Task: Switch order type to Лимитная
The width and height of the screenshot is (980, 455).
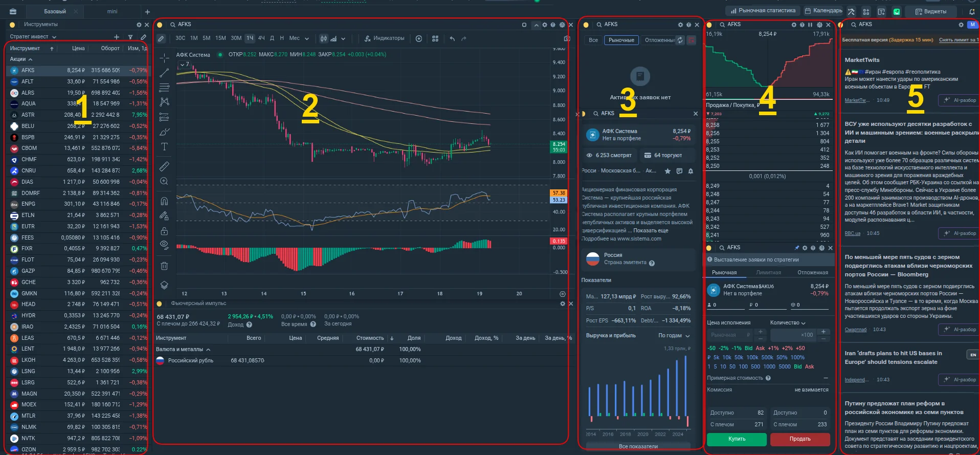Action: pyautogui.click(x=768, y=273)
